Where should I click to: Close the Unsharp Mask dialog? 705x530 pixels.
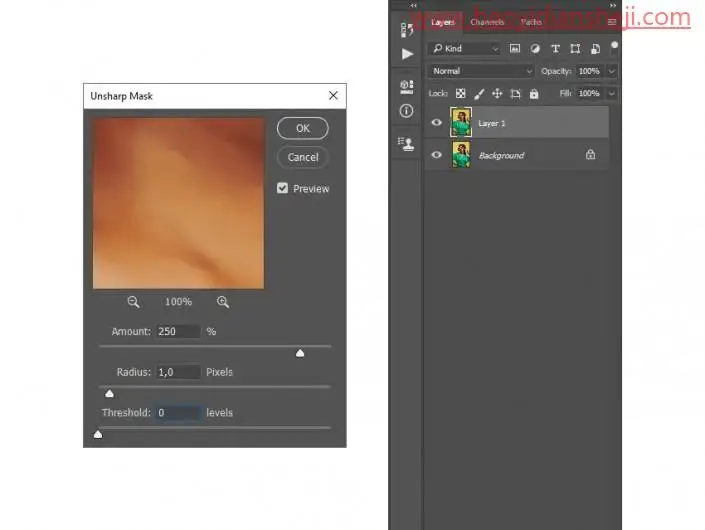(x=333, y=95)
